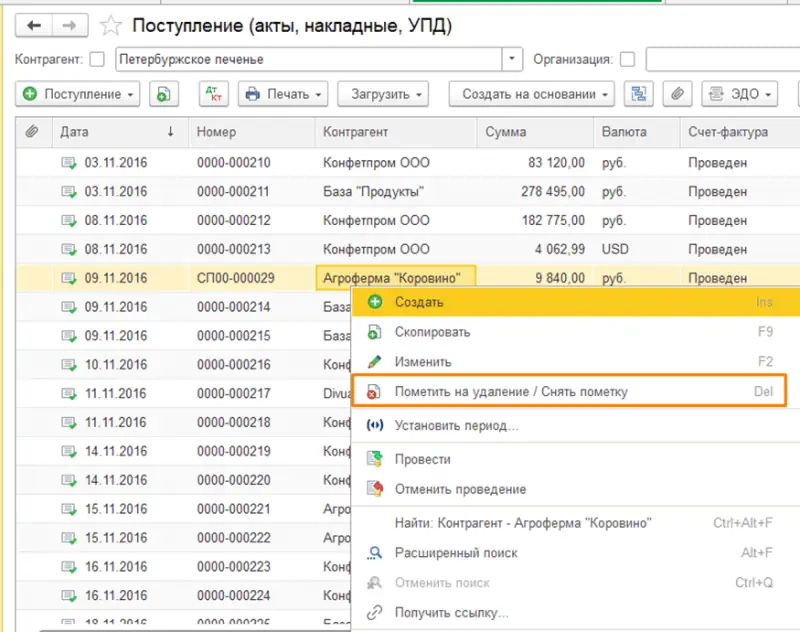Open the counterparty selection arrow in Петербуржское печенье field
The image size is (800, 632).
click(x=510, y=60)
